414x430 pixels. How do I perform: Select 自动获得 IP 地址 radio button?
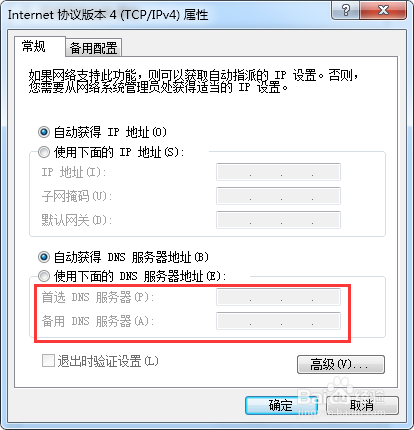[x=44, y=132]
